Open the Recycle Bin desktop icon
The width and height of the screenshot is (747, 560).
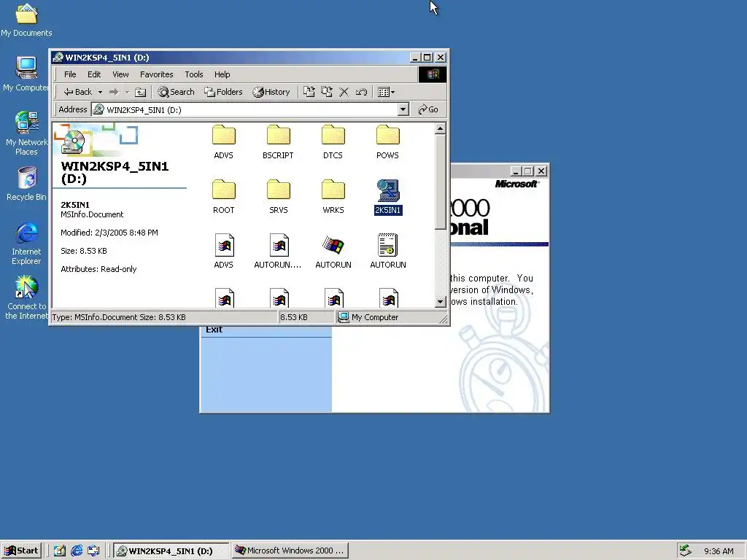(26, 183)
